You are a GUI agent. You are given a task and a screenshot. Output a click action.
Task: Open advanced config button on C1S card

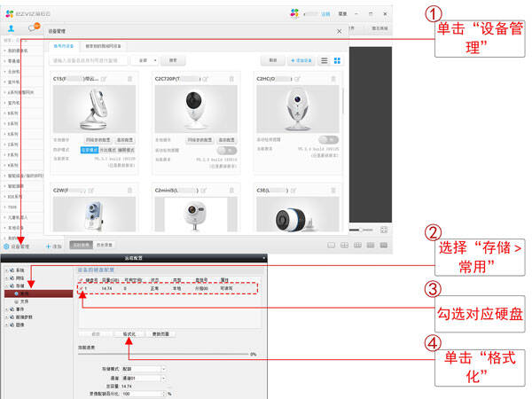pyautogui.click(x=124, y=140)
